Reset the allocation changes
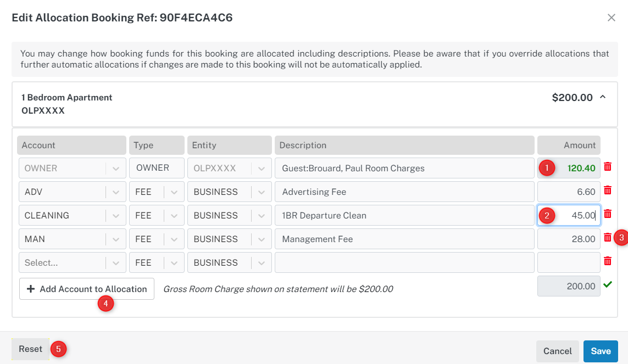Screen dimensions: 628x364 click(x=31, y=349)
